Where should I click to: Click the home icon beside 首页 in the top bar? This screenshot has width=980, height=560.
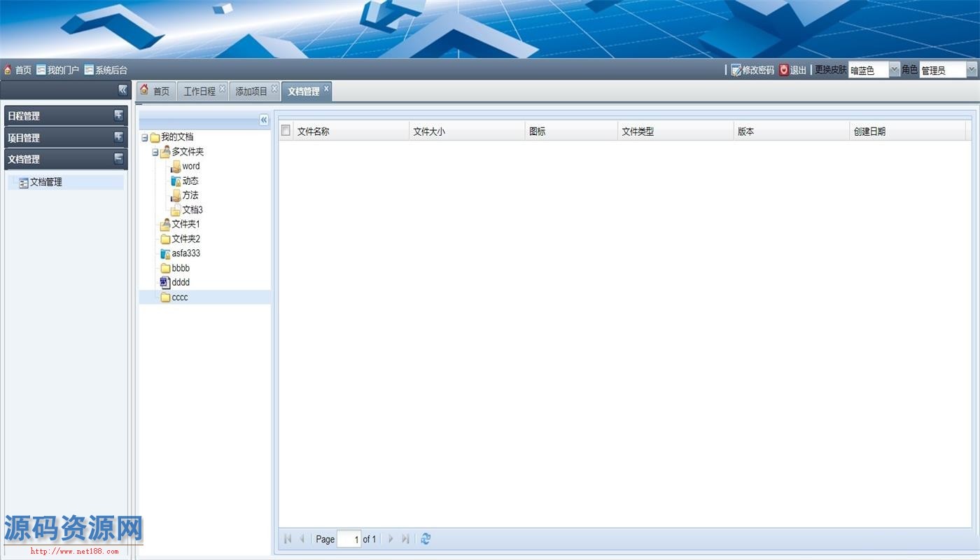coord(8,70)
